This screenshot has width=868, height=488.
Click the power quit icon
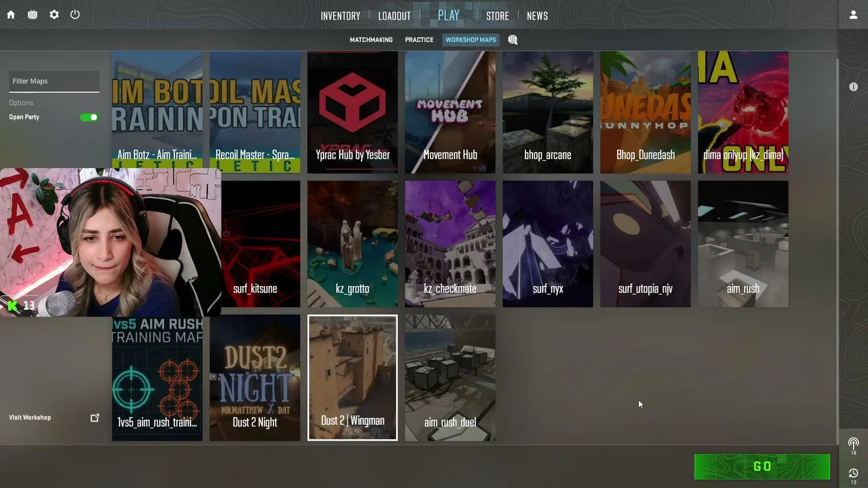(x=75, y=14)
